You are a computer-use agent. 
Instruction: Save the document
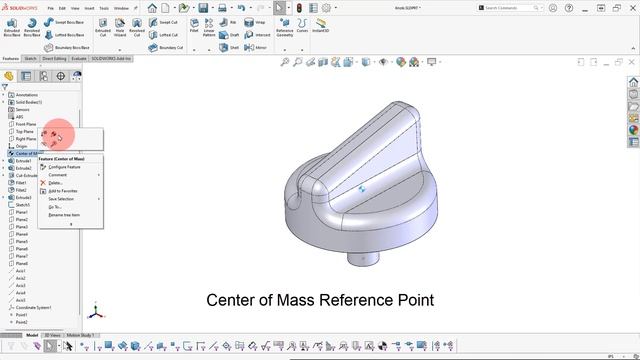click(x=203, y=8)
